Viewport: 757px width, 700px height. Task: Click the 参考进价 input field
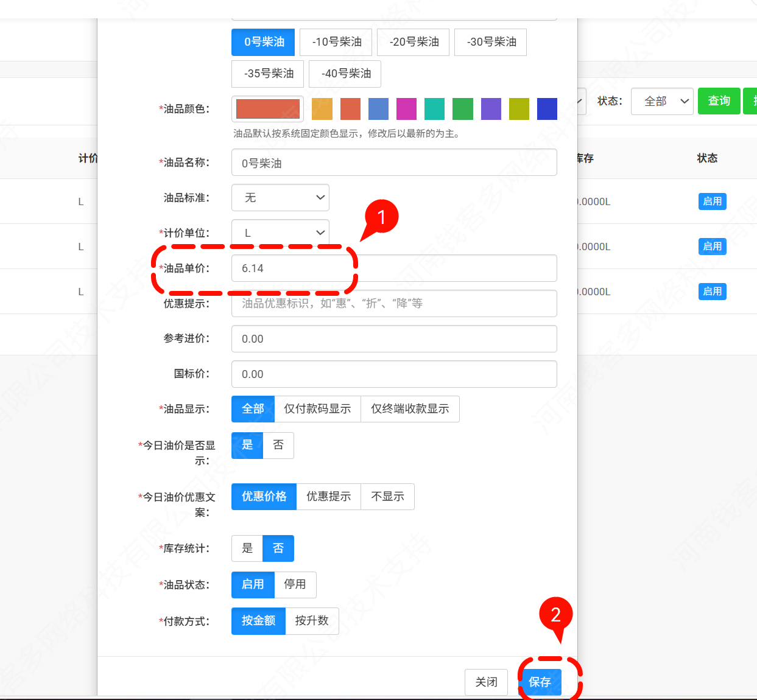point(394,339)
